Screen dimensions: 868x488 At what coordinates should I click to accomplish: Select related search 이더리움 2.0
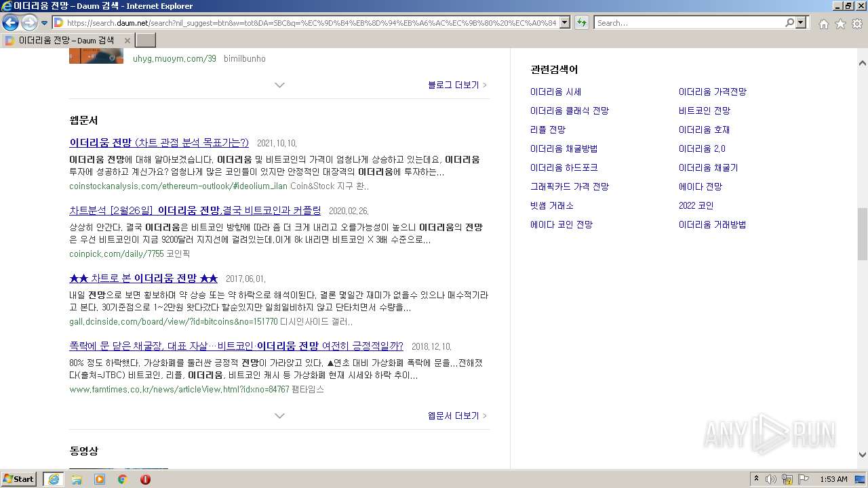[702, 148]
